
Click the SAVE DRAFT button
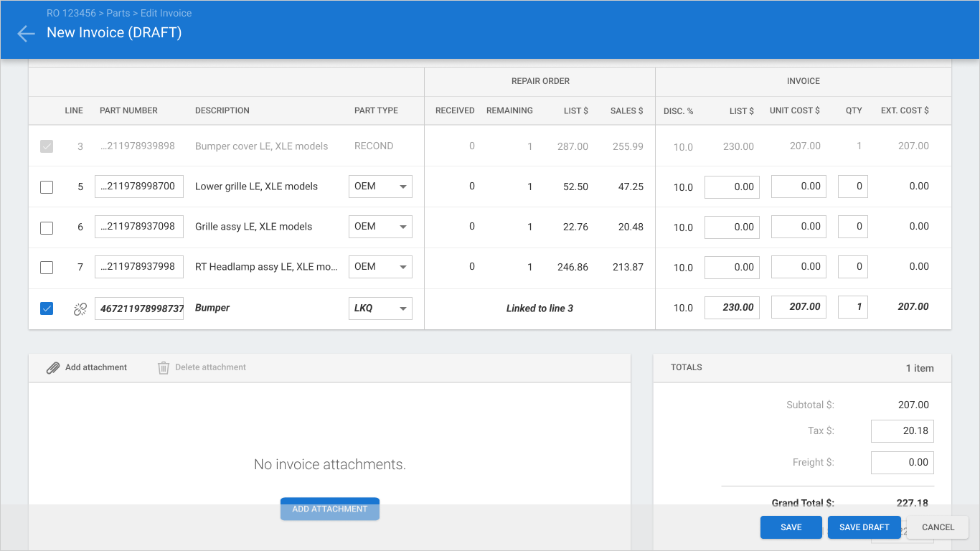click(x=864, y=527)
